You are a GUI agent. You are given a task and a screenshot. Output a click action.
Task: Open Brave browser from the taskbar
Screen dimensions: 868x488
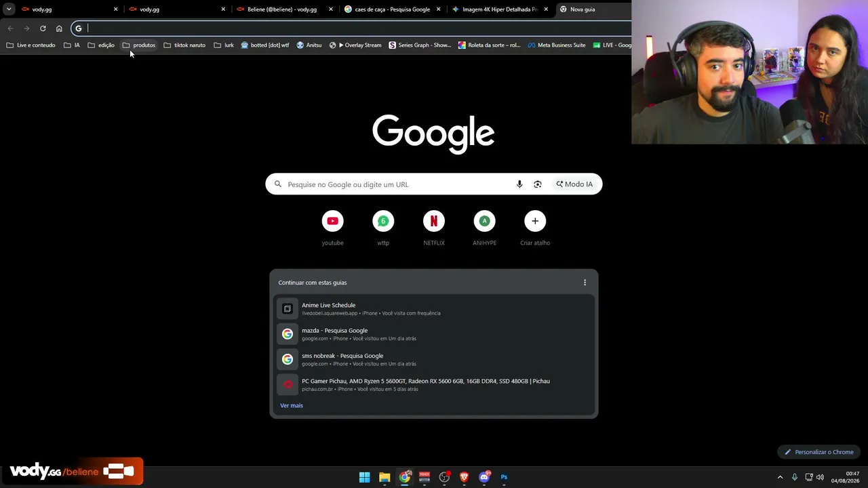[x=465, y=477]
